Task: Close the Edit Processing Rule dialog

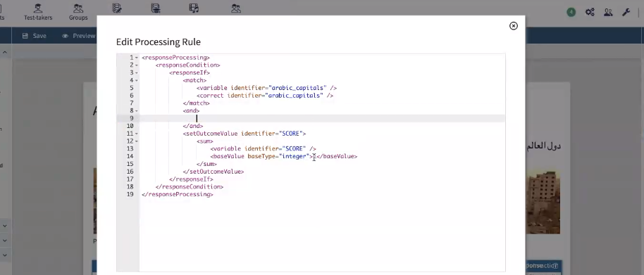Action: (x=514, y=26)
